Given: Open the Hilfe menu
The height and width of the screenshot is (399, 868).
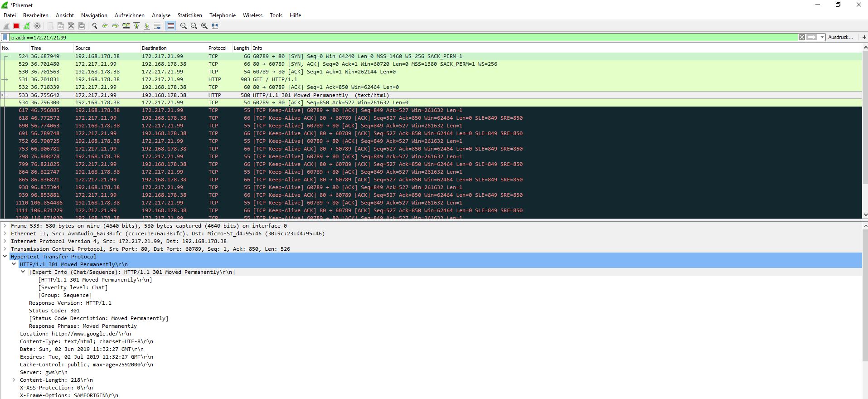Looking at the screenshot, I should click(x=296, y=15).
